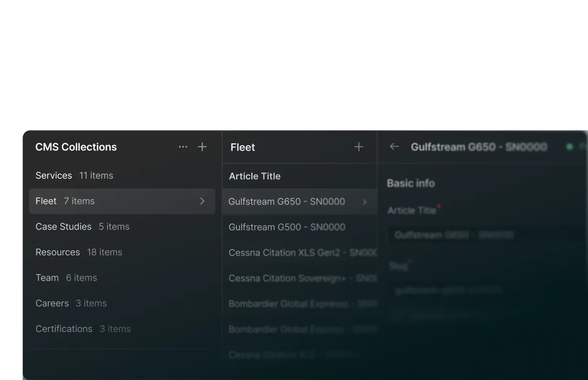Open Gulfstream G650 - SN0000 row chevron
The width and height of the screenshot is (588, 380).
[x=365, y=202]
